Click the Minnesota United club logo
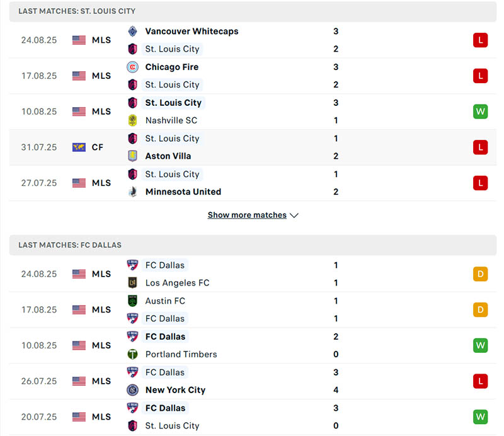504x436 pixels. (133, 192)
